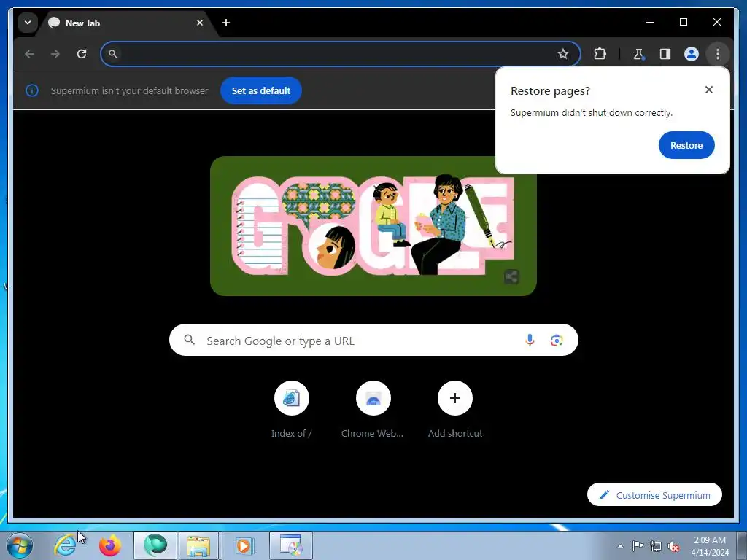Image resolution: width=747 pixels, height=560 pixels.
Task: Select the New Tab tab
Action: (126, 23)
